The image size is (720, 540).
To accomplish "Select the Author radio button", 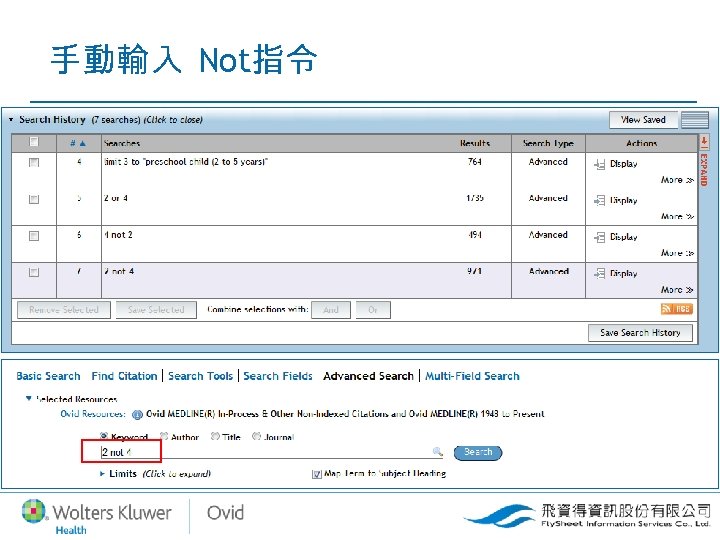I will 164,436.
